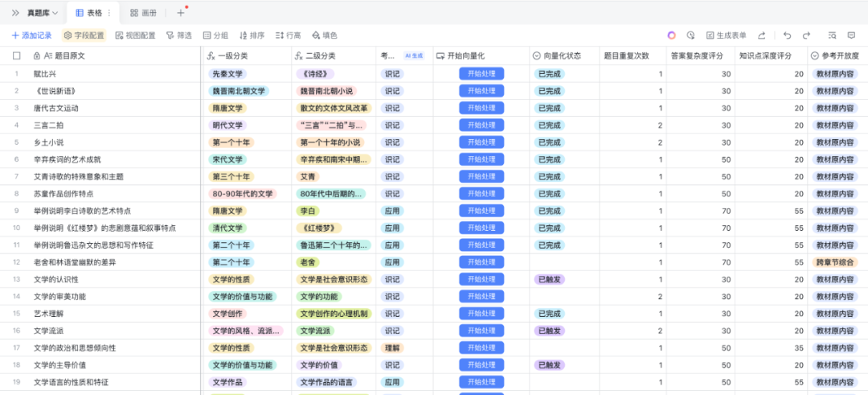Open the 行高 row height tool
The image size is (868, 395).
288,35
